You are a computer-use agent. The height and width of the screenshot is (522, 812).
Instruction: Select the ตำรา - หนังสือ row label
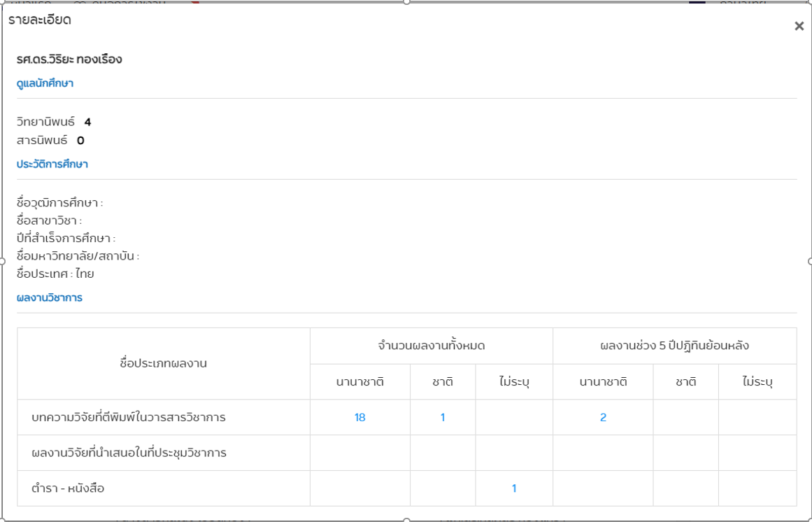coord(68,488)
